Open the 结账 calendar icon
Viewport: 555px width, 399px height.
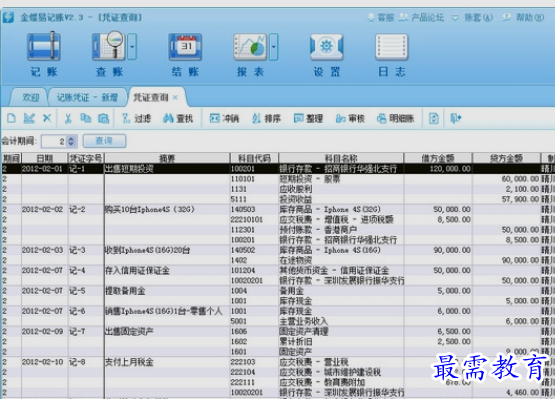tap(185, 47)
